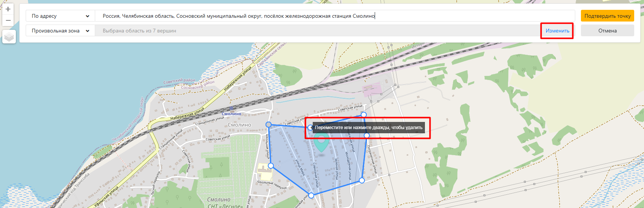Image resolution: width=644 pixels, height=208 pixels.
Task: Open the "По адресу" dropdown
Action: pos(60,16)
